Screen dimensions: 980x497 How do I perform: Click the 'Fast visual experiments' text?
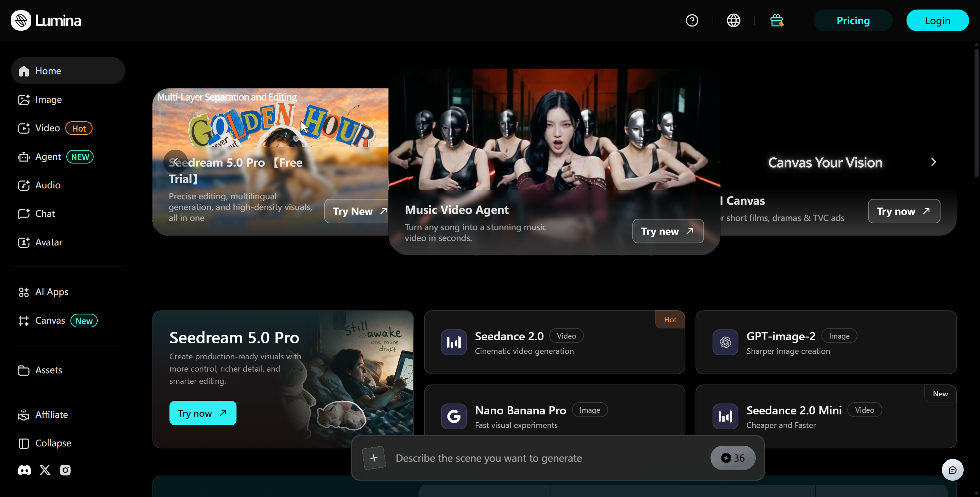coord(516,425)
